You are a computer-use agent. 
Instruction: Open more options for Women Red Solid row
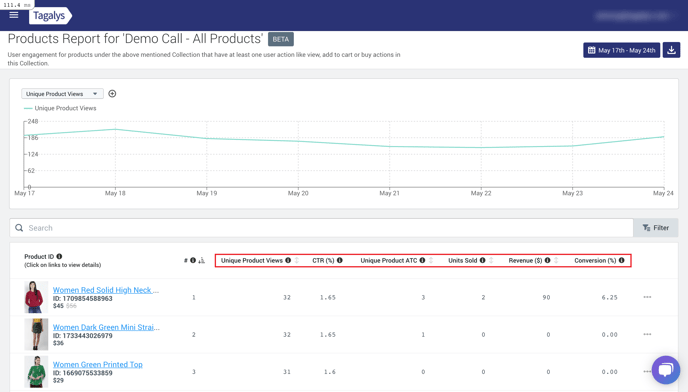pyautogui.click(x=647, y=297)
